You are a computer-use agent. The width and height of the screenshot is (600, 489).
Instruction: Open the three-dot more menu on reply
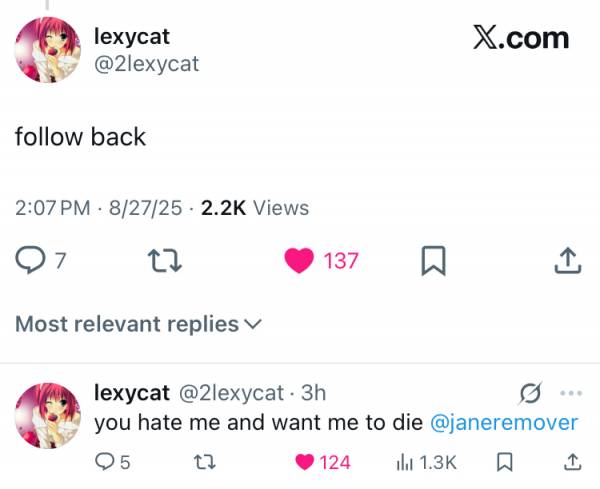(x=571, y=393)
